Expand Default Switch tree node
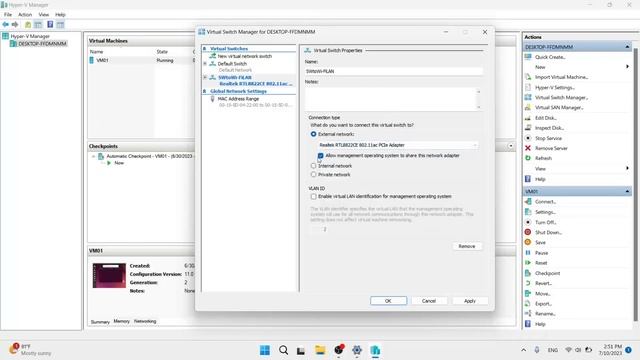 point(205,64)
